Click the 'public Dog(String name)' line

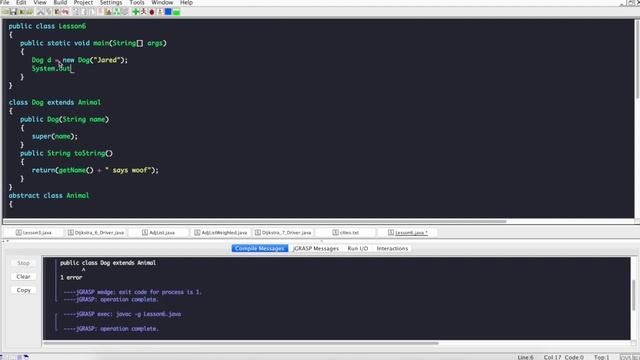click(64, 120)
